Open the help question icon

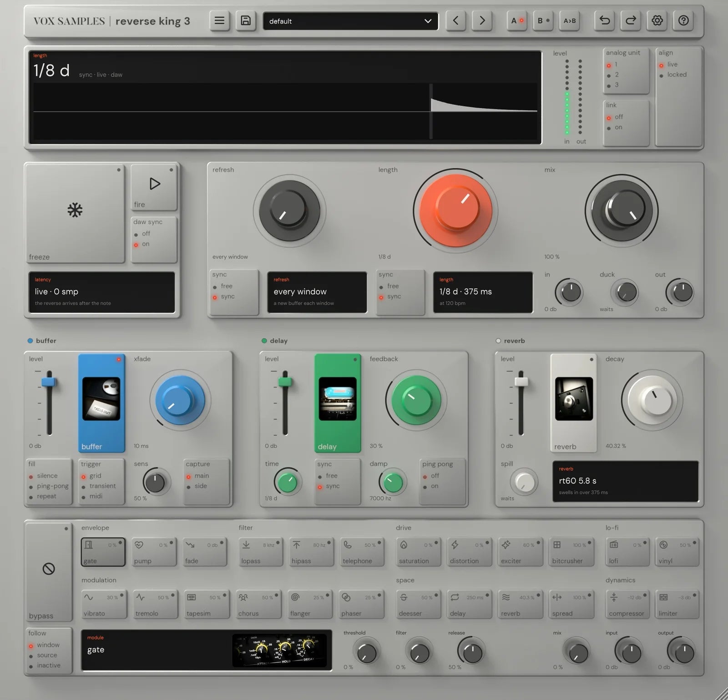point(683,21)
